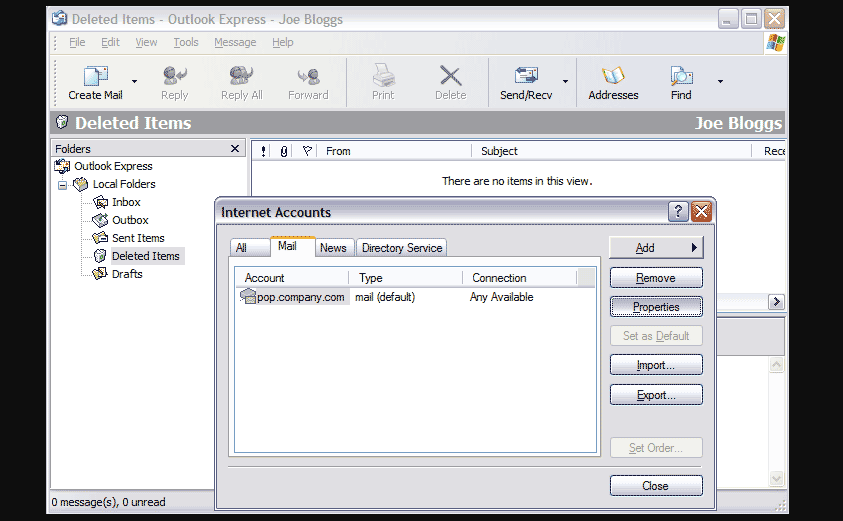
Task: Close the Folders pane with the X
Action: [x=235, y=148]
